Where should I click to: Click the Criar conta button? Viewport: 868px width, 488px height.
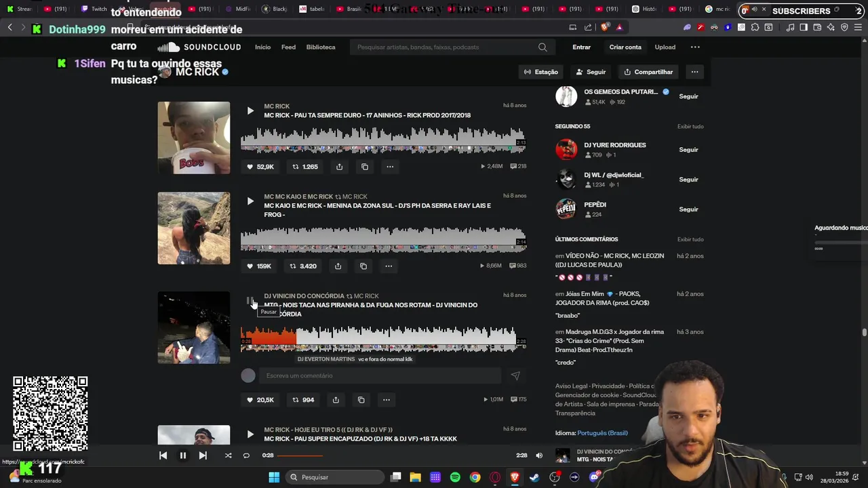[x=625, y=47]
